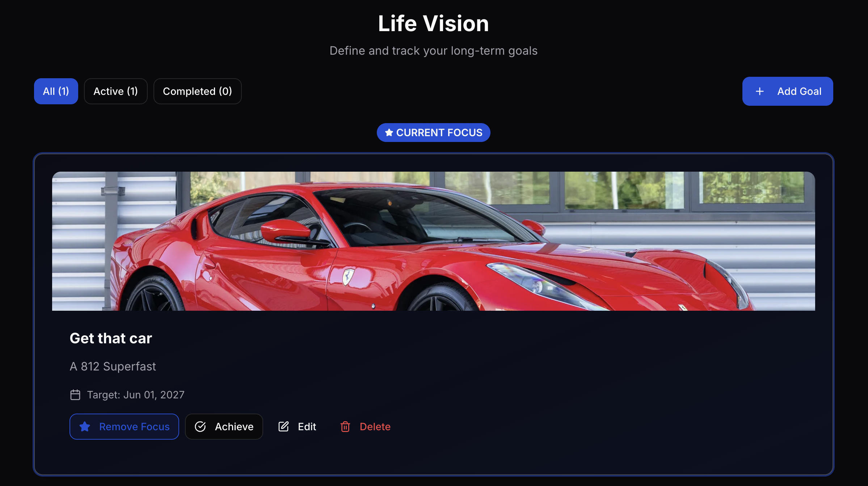Screen dimensions: 868x486
Task: Click the red Delete text
Action: 375,427
